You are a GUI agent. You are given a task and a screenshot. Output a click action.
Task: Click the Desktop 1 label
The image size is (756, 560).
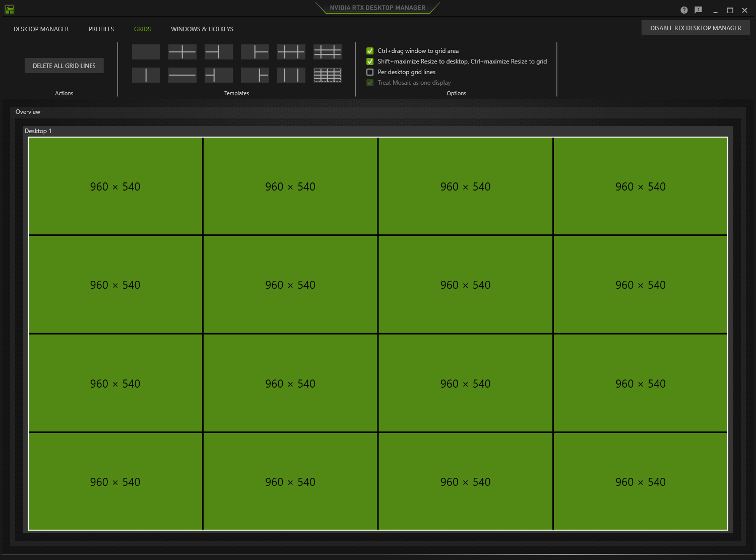point(38,131)
